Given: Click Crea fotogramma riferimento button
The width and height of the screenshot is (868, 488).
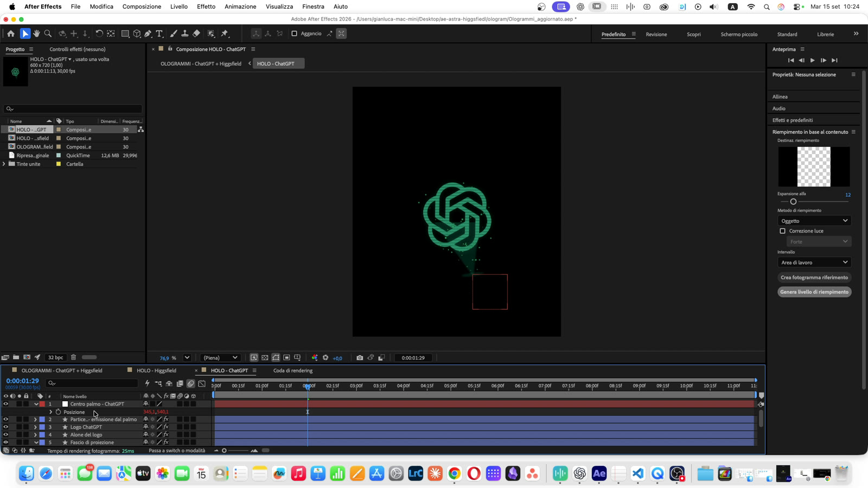Looking at the screenshot, I should click(814, 278).
